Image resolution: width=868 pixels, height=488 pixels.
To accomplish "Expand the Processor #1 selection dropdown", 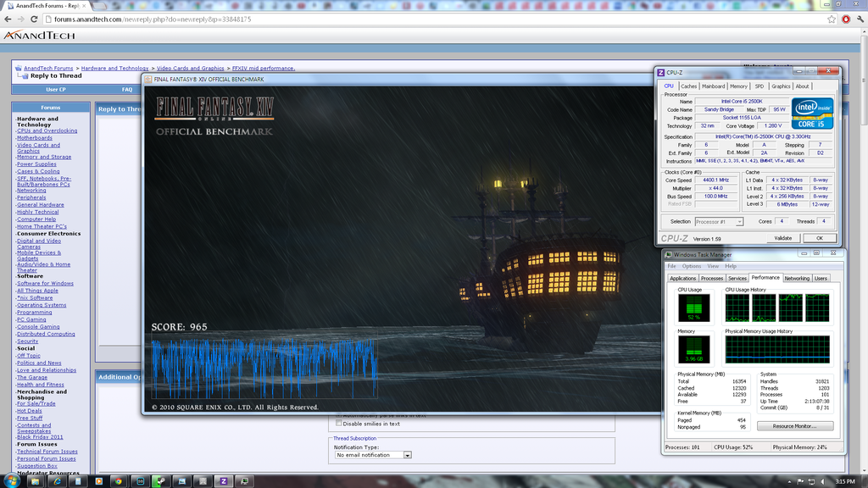I will tap(719, 221).
